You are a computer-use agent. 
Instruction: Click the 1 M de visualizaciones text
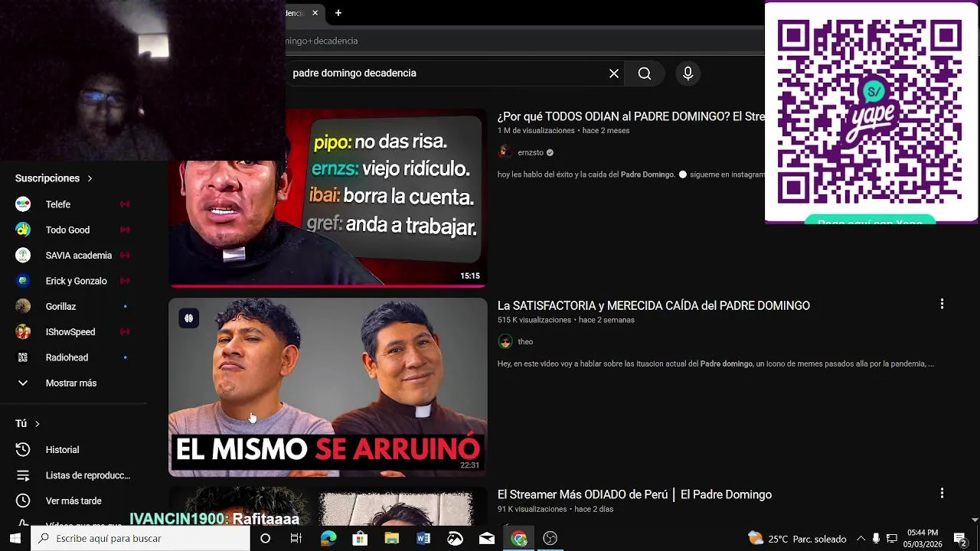536,131
